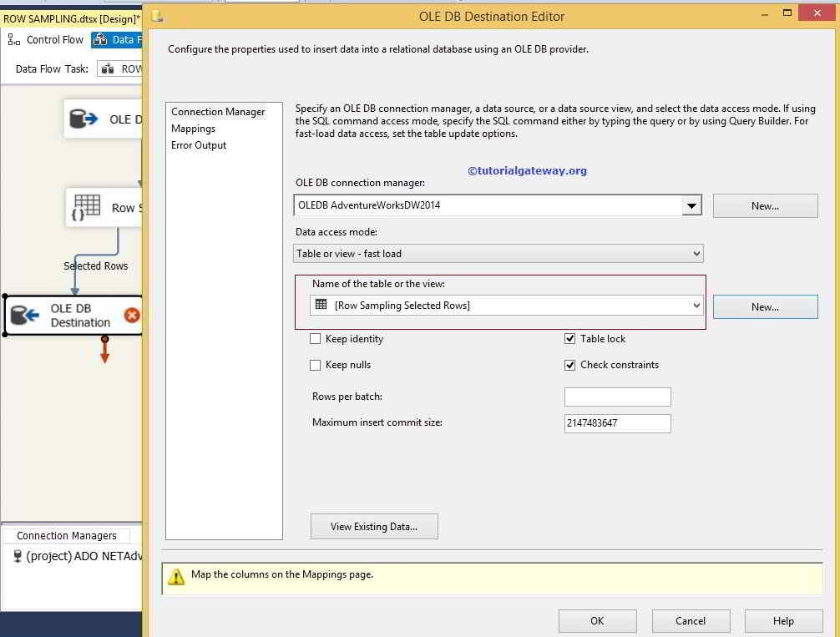Click inside the Rows per batch field
Image resolution: width=840 pixels, height=637 pixels.
click(617, 397)
